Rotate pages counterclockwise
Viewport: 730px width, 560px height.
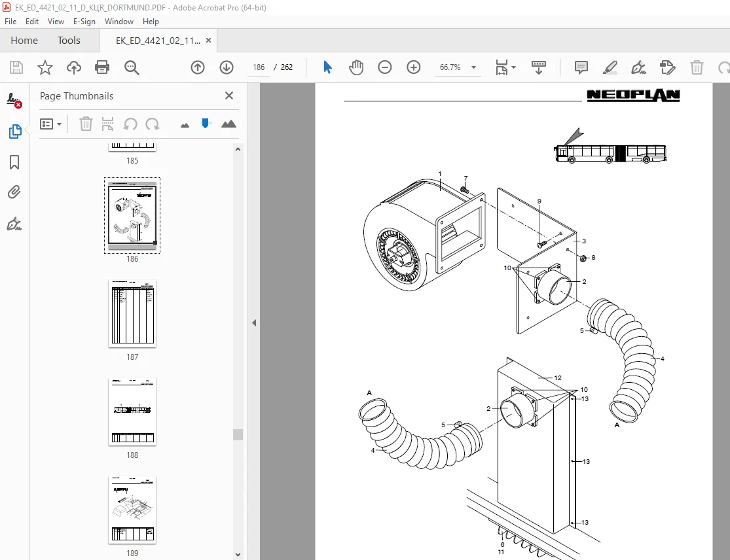coord(130,124)
